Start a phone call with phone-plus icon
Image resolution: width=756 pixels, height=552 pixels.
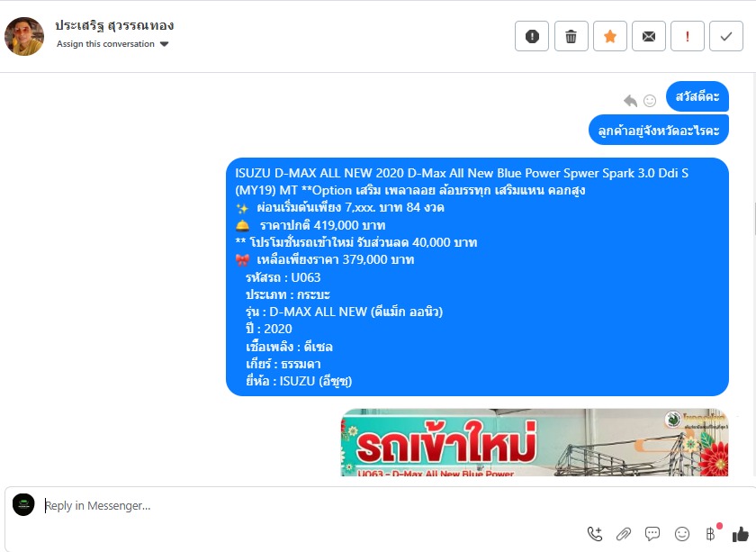(595, 534)
